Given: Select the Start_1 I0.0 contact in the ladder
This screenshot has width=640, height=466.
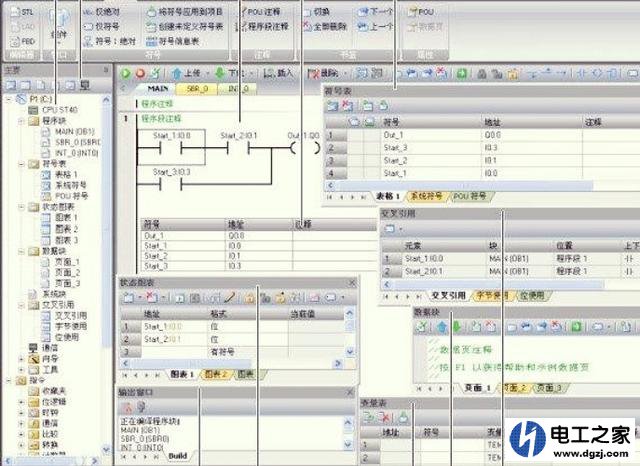Looking at the screenshot, I should (171, 148).
